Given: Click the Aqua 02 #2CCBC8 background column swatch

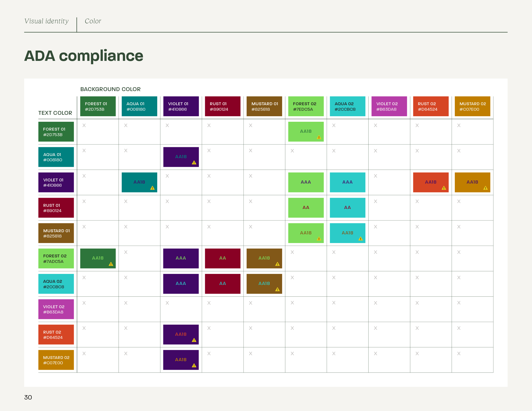Looking at the screenshot, I should point(348,106).
